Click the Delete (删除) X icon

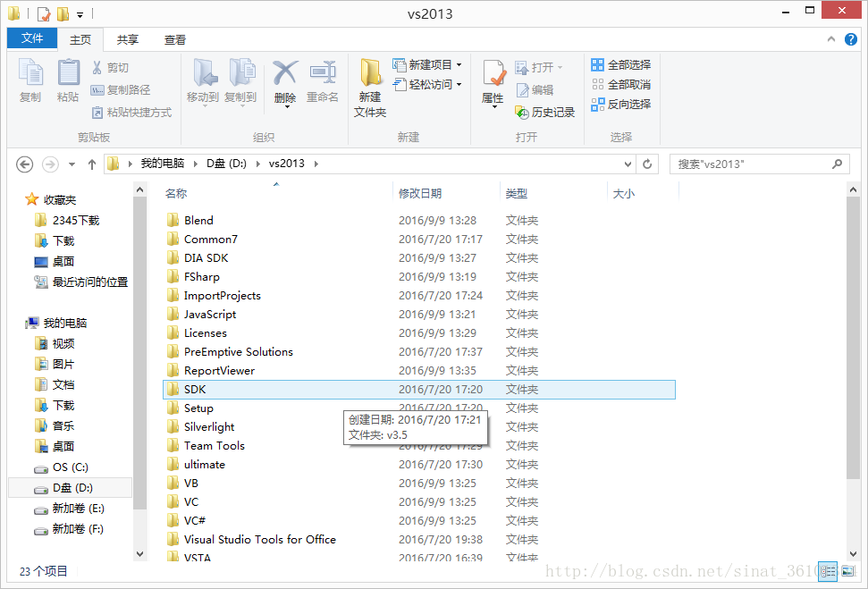click(x=285, y=74)
